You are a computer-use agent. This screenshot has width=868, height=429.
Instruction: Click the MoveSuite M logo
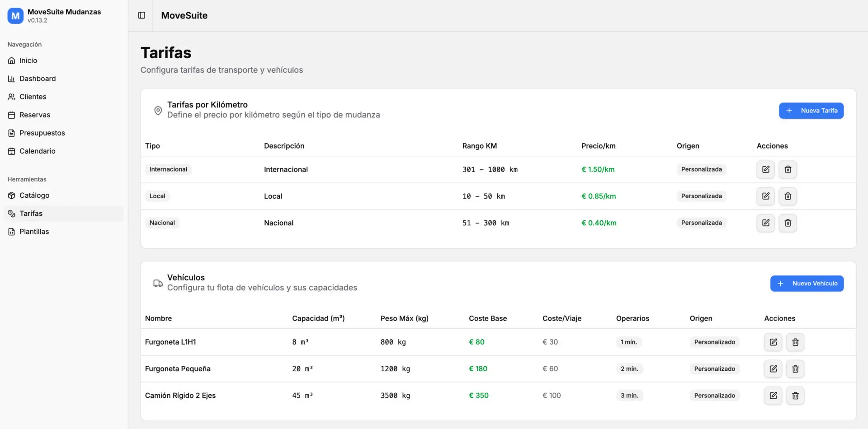pyautogui.click(x=15, y=15)
